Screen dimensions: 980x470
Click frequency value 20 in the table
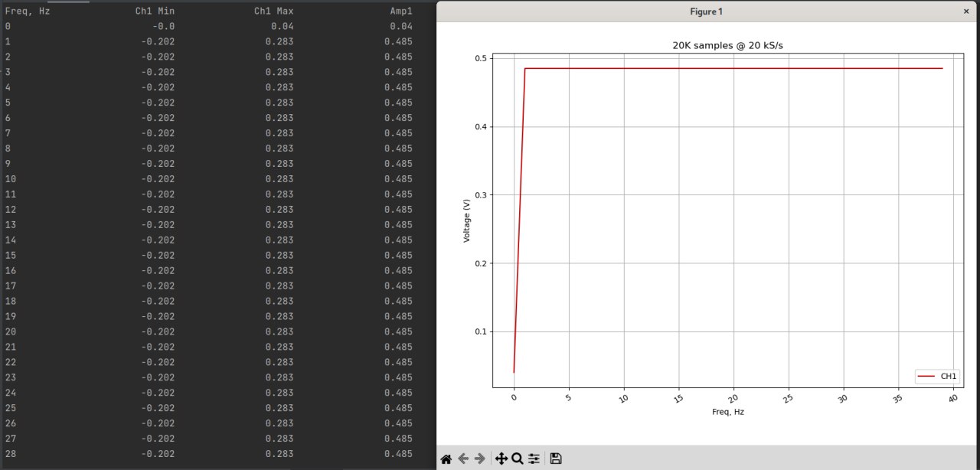[x=11, y=332]
